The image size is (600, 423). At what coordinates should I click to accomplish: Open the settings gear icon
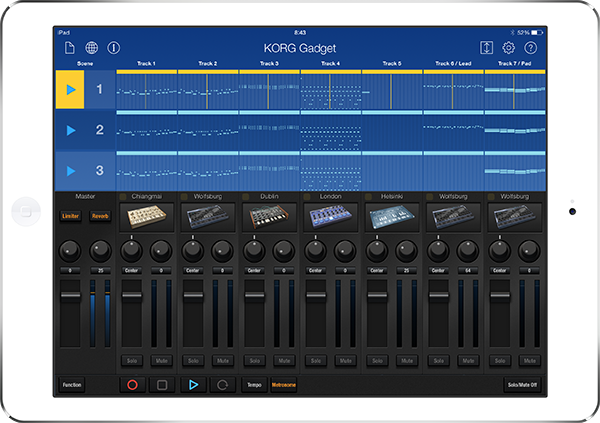(509, 48)
